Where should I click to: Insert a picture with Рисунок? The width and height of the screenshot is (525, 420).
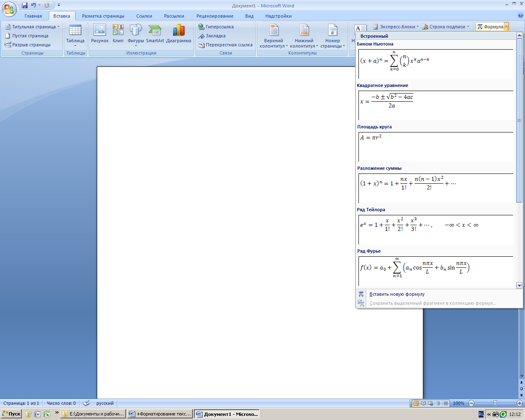[x=100, y=34]
